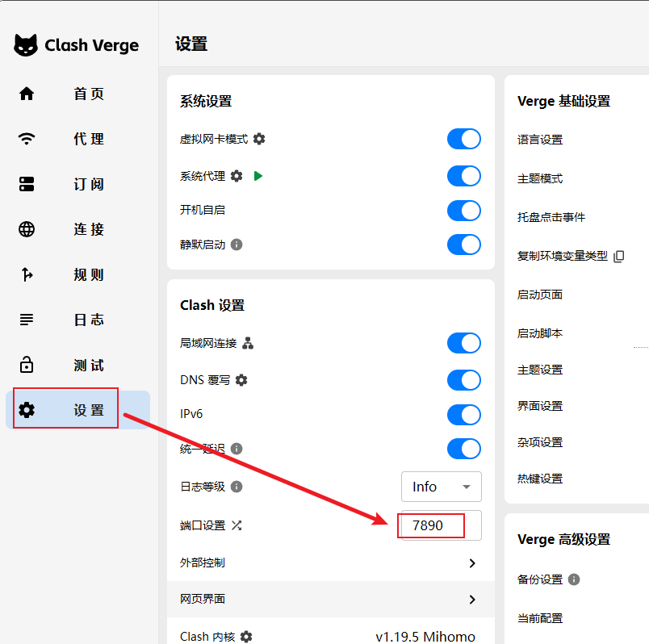Click the 复制环境变量类型 label

tap(562, 256)
